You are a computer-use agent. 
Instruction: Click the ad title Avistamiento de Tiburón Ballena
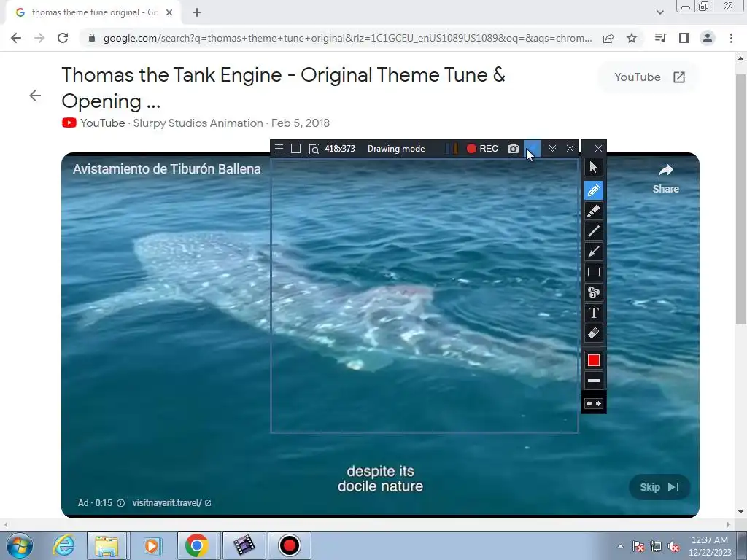pos(167,169)
